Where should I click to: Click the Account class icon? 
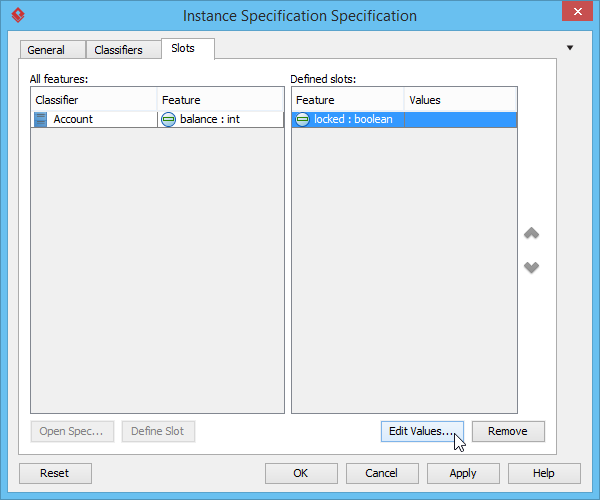pos(41,119)
